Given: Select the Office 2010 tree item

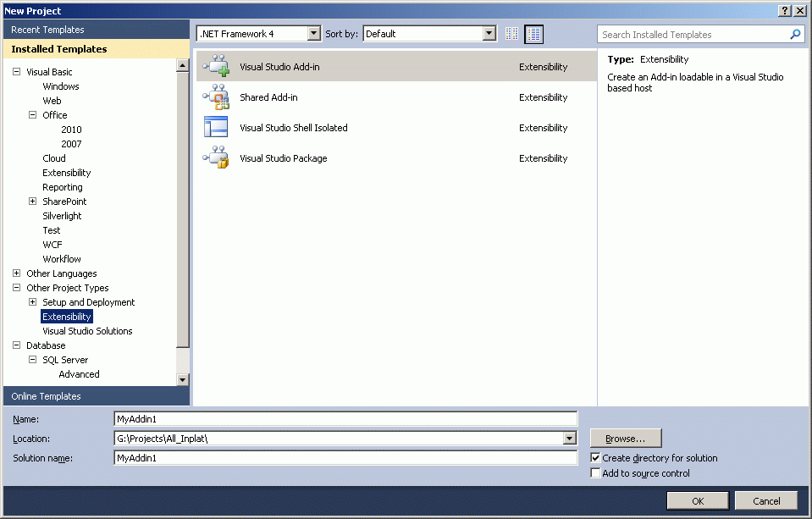Looking at the screenshot, I should [x=71, y=130].
